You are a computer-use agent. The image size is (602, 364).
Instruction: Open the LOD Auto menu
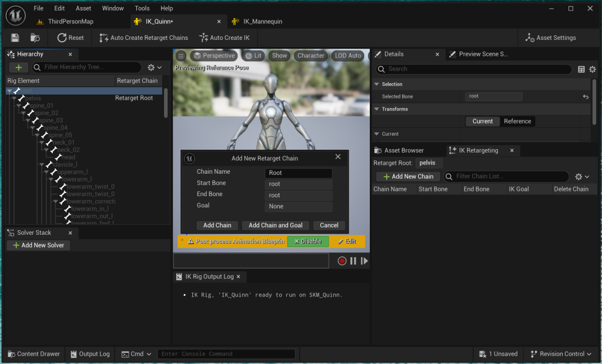[x=348, y=56]
